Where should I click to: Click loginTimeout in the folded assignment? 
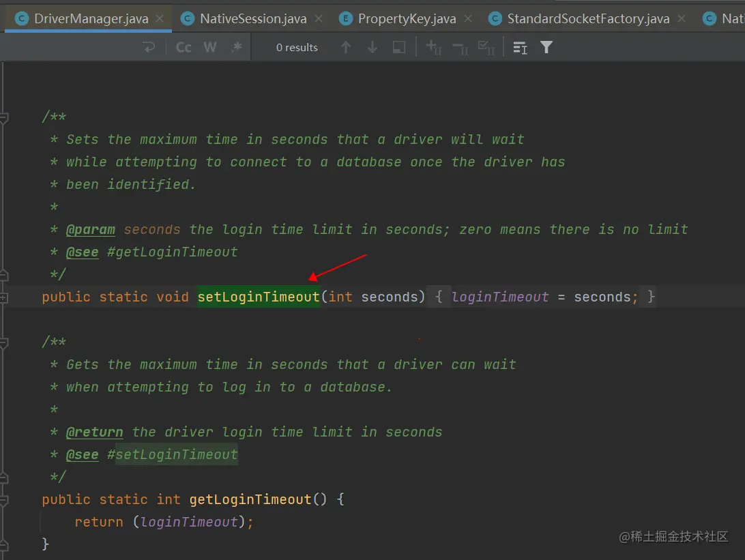[500, 297]
